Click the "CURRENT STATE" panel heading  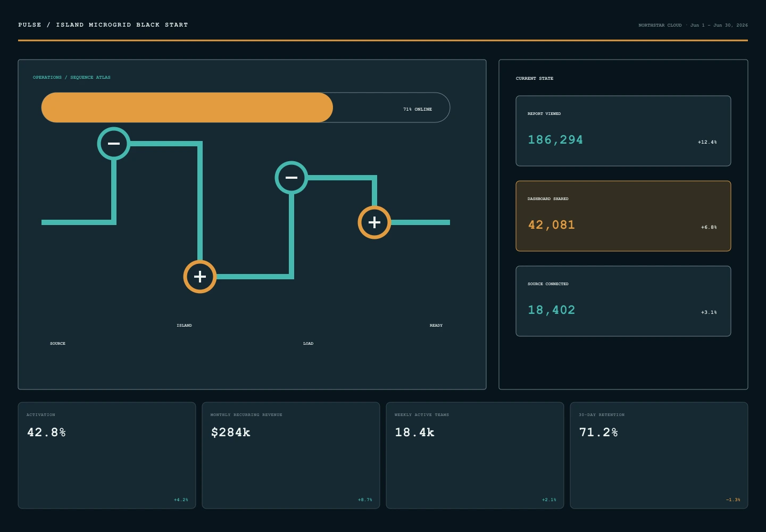point(535,78)
